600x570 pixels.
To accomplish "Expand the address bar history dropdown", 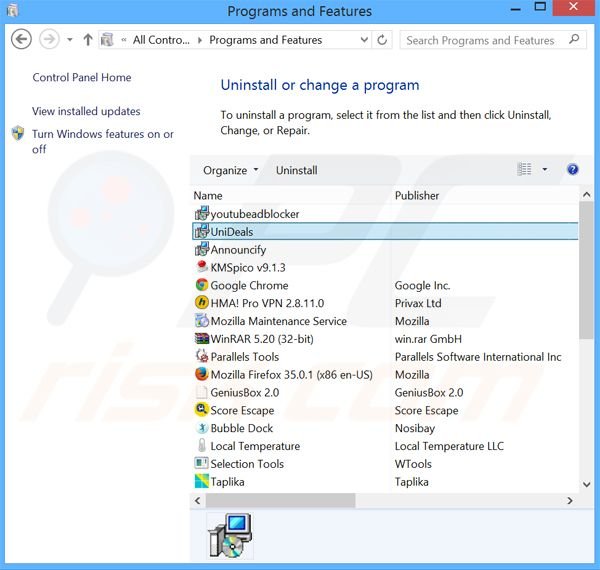I will 364,40.
